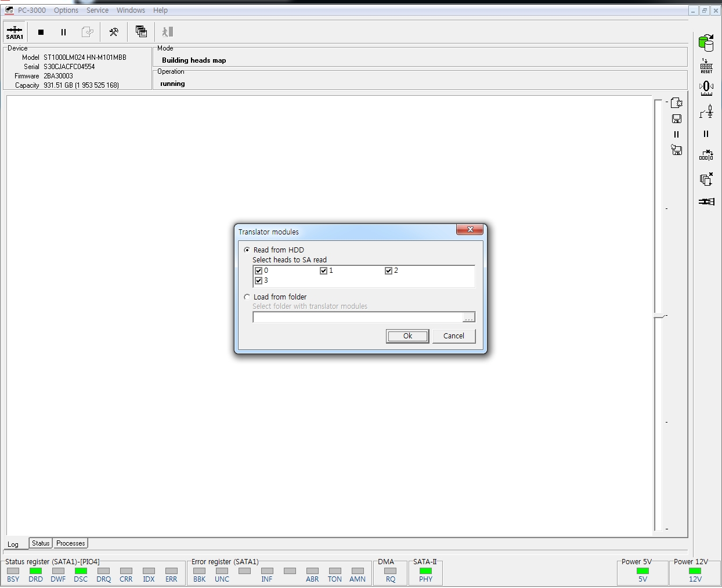This screenshot has height=588, width=722.
Task: Click the save-all log icon
Action: (x=676, y=150)
